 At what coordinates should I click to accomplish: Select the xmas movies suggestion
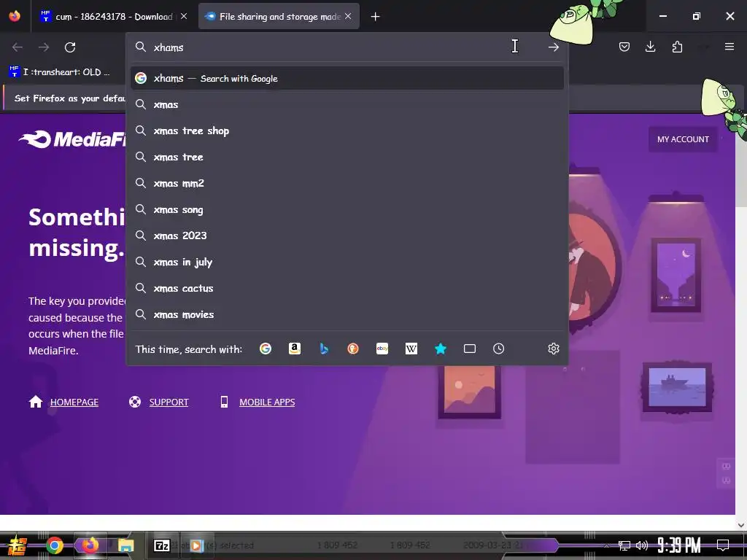point(347,314)
